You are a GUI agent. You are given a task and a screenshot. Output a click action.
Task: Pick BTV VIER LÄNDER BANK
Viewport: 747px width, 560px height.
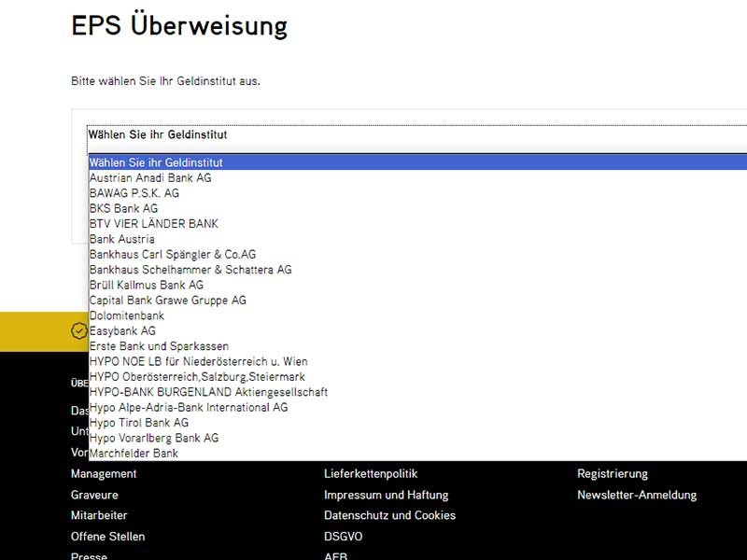coord(417,223)
